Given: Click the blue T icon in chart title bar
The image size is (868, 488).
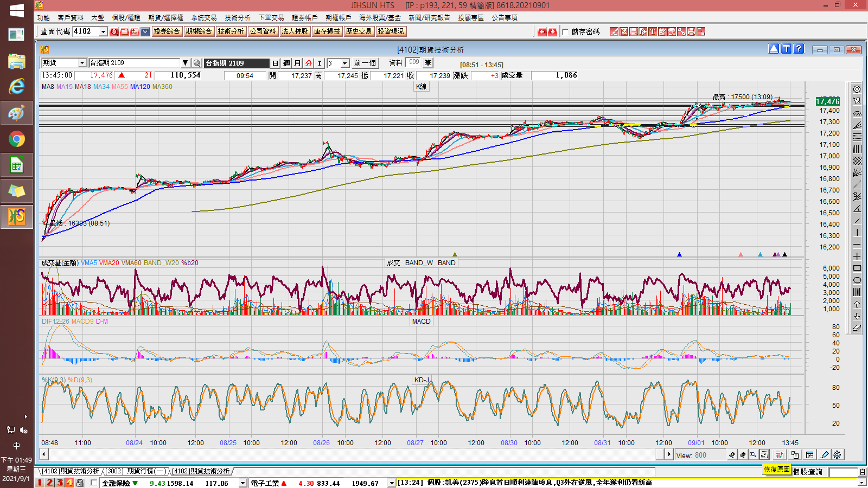Looking at the screenshot, I should tap(786, 49).
